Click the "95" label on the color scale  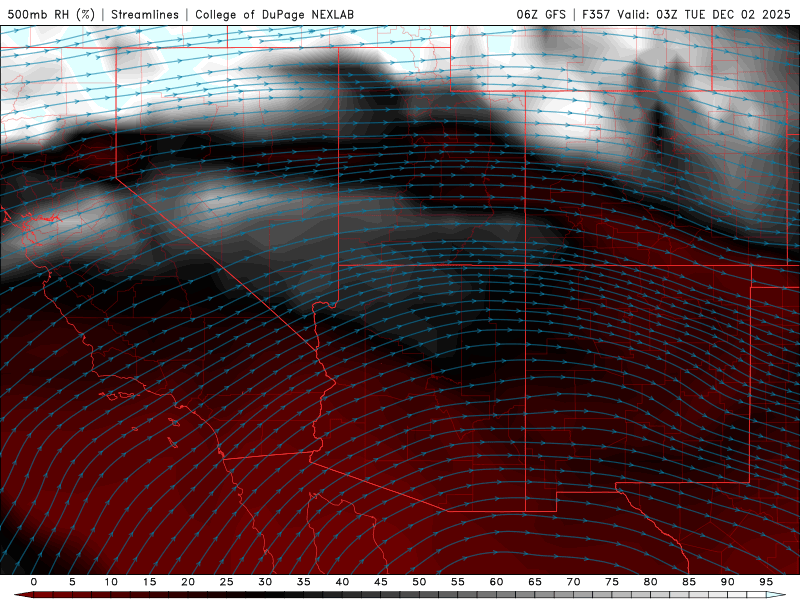click(766, 582)
